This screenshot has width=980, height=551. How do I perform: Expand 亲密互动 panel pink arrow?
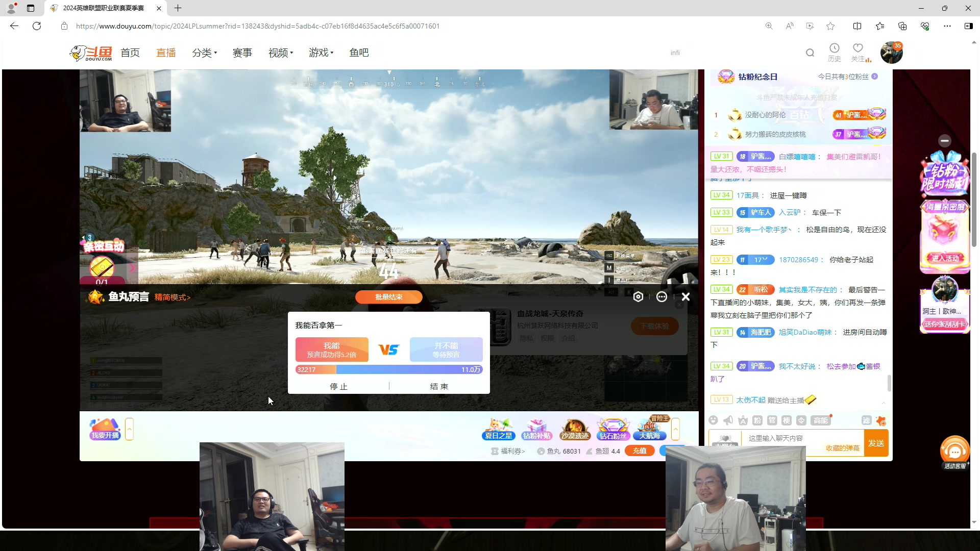(x=132, y=268)
